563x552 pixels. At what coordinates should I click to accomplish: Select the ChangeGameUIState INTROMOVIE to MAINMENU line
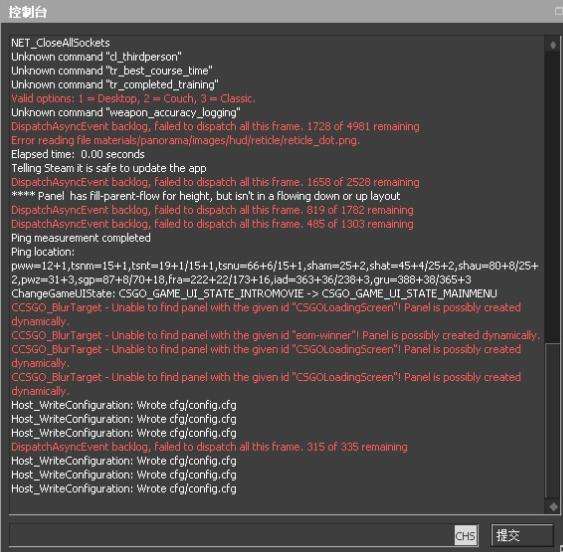254,294
